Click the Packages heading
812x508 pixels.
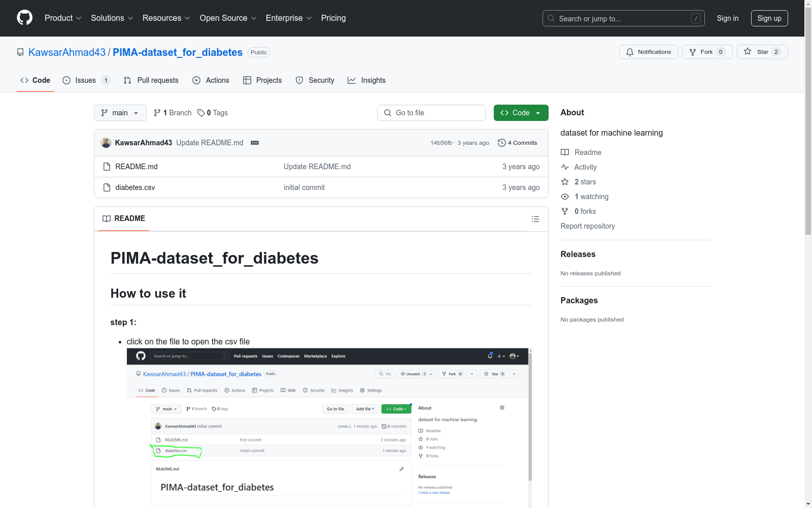pos(579,301)
